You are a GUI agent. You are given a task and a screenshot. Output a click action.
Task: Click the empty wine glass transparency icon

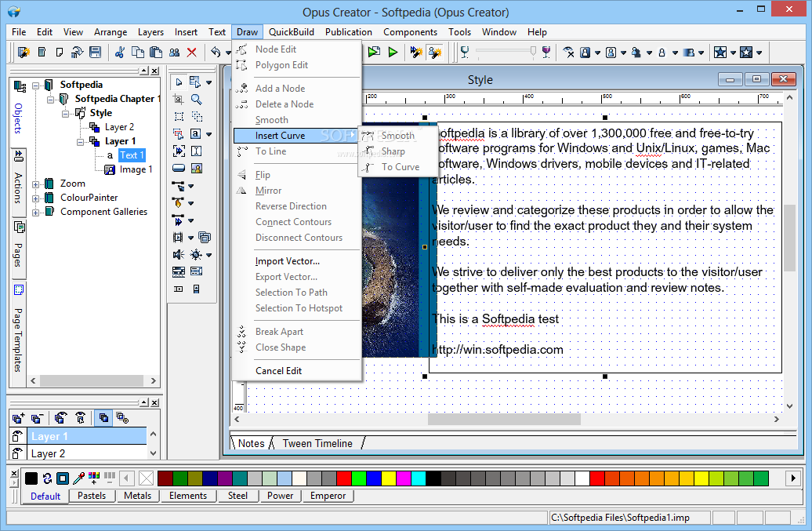coord(465,52)
